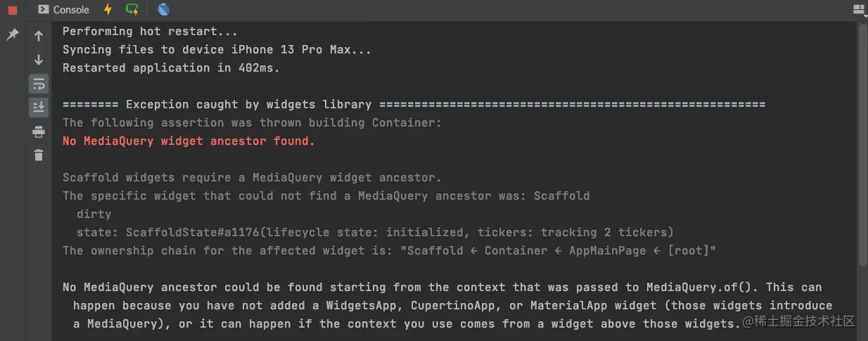Run Flutter hot restart from the toolbar

(132, 9)
